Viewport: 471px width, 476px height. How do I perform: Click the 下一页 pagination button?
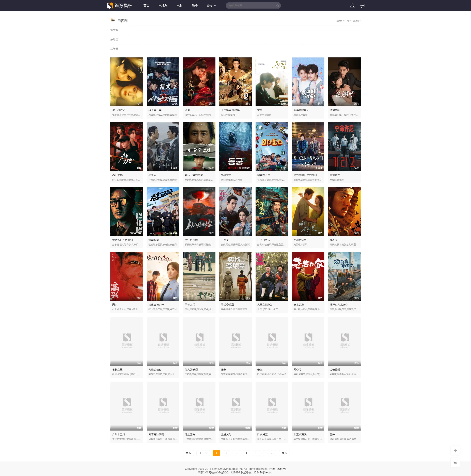click(270, 453)
